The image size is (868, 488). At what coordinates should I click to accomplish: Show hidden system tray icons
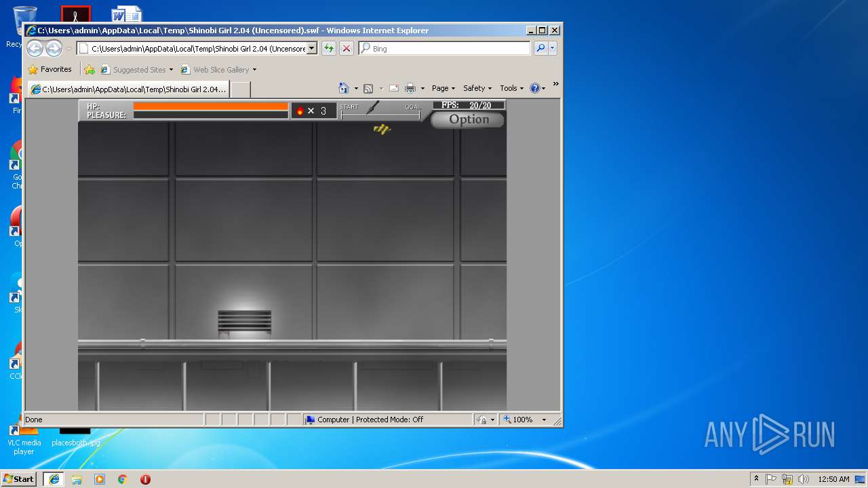tap(757, 479)
